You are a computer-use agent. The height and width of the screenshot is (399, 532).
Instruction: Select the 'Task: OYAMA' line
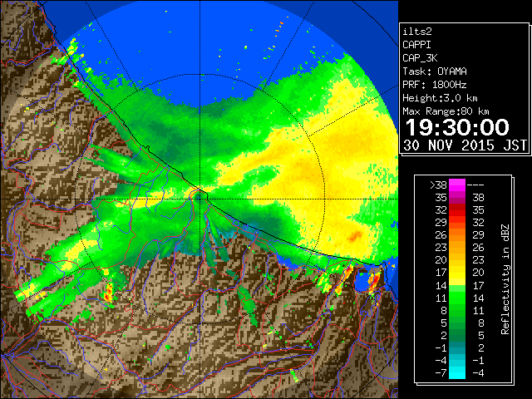tap(435, 71)
